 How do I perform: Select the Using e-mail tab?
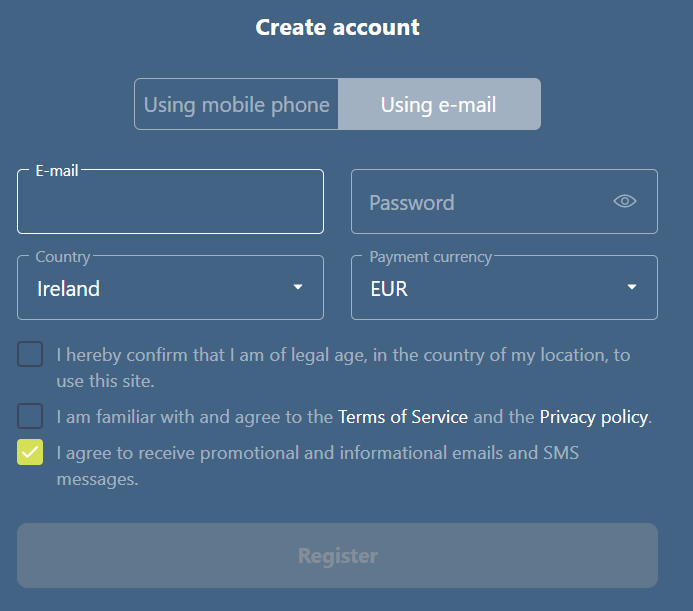pyautogui.click(x=439, y=104)
